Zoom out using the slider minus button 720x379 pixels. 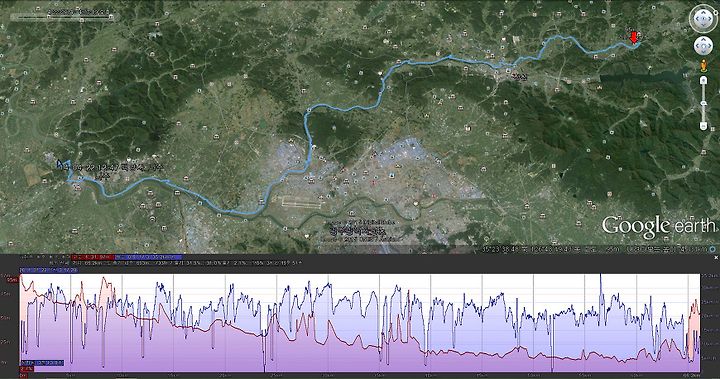703,126
